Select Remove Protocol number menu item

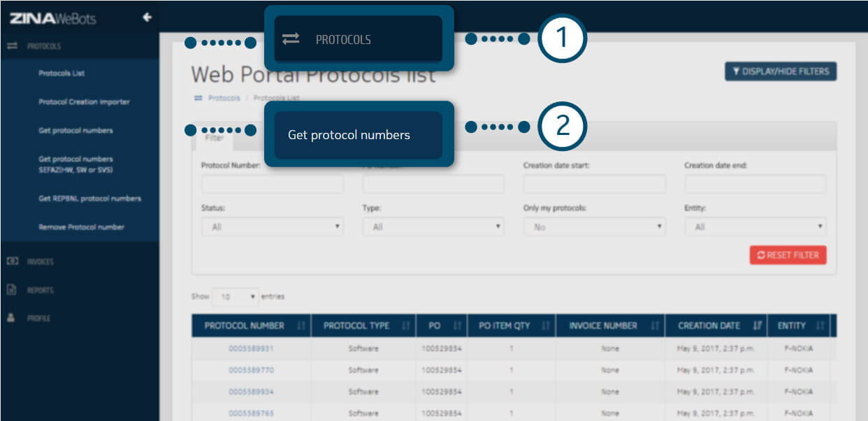[x=81, y=227]
